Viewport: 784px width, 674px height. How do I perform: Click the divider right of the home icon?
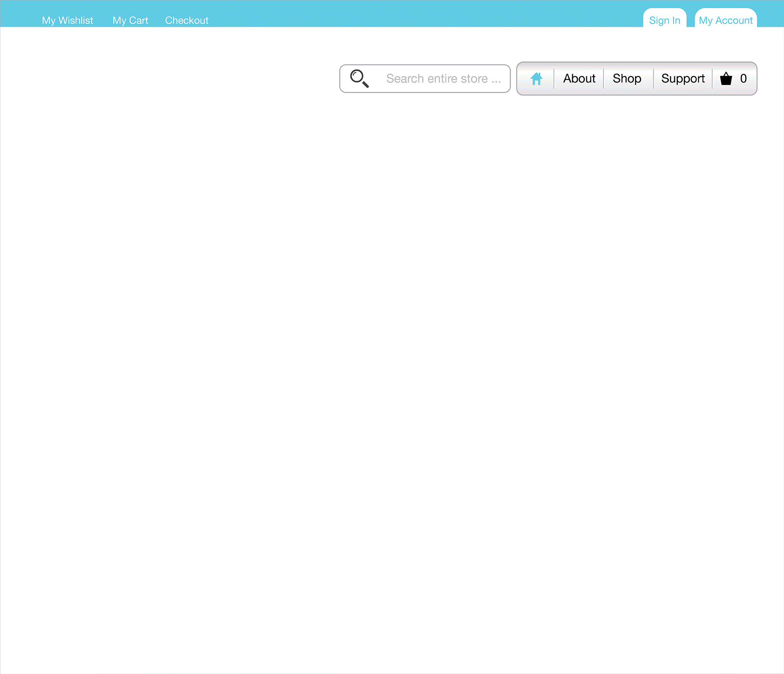554,78
